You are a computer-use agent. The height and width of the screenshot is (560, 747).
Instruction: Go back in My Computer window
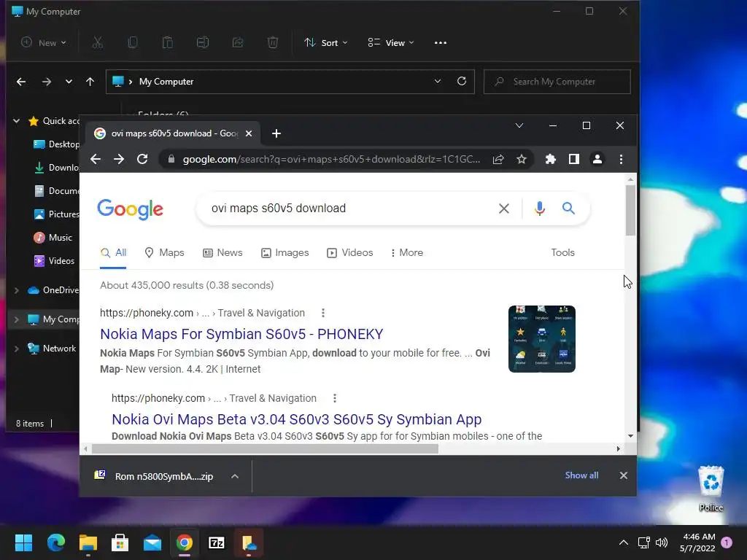click(x=21, y=82)
